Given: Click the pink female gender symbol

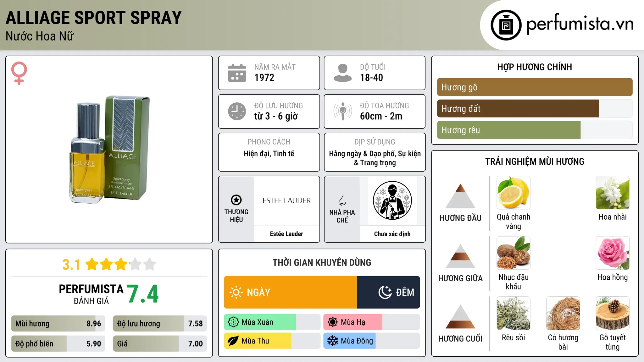Looking at the screenshot, I should click(x=19, y=73).
